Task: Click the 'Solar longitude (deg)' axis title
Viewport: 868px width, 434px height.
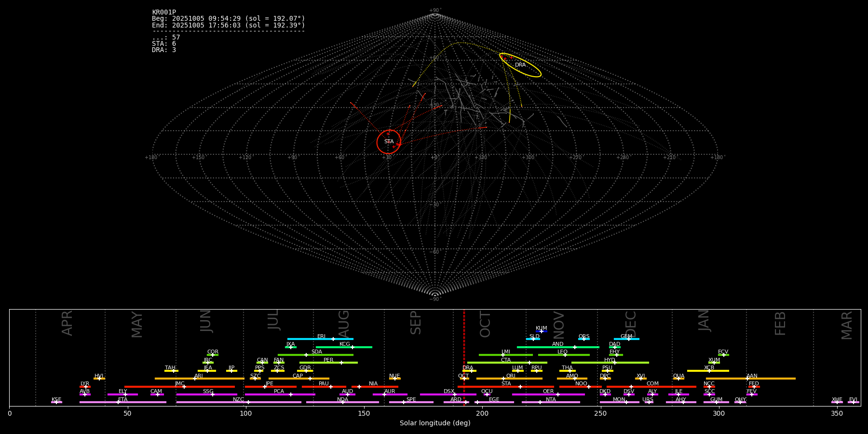Action: pyautogui.click(x=435, y=423)
